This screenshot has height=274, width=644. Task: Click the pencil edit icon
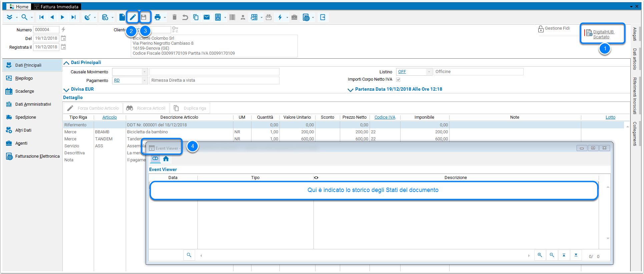[133, 17]
